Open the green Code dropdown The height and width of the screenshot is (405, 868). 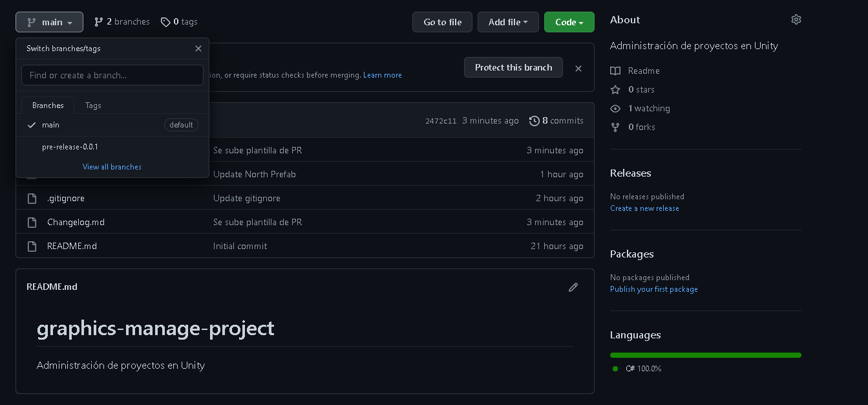pos(569,22)
